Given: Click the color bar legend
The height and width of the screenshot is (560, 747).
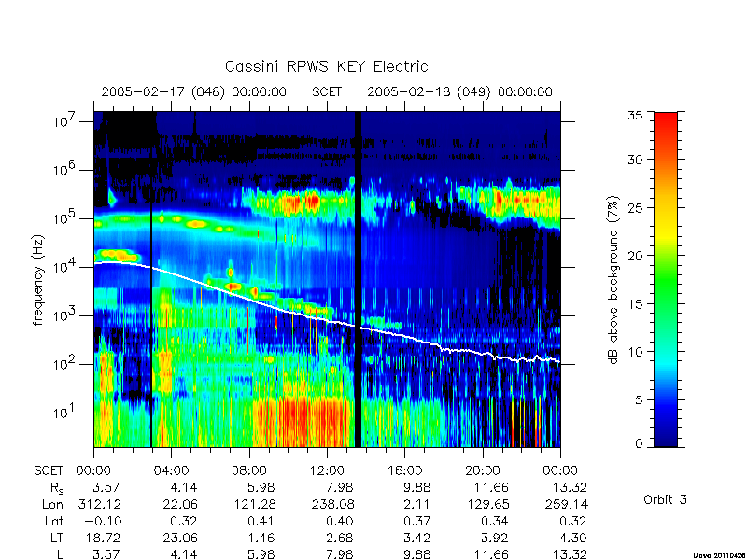Looking at the screenshot, I should click(x=666, y=279).
